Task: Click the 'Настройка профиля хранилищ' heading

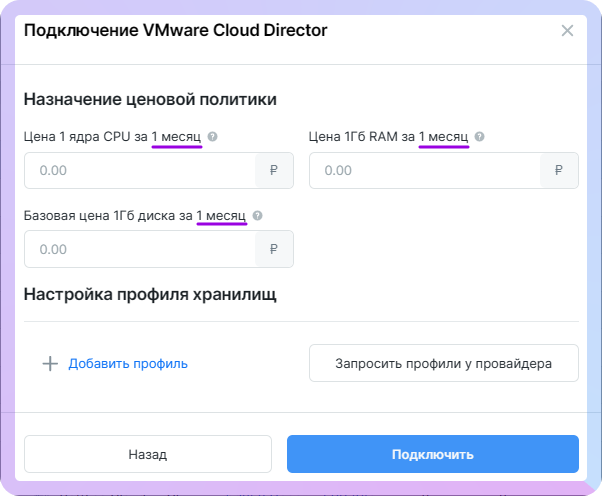Action: [150, 294]
